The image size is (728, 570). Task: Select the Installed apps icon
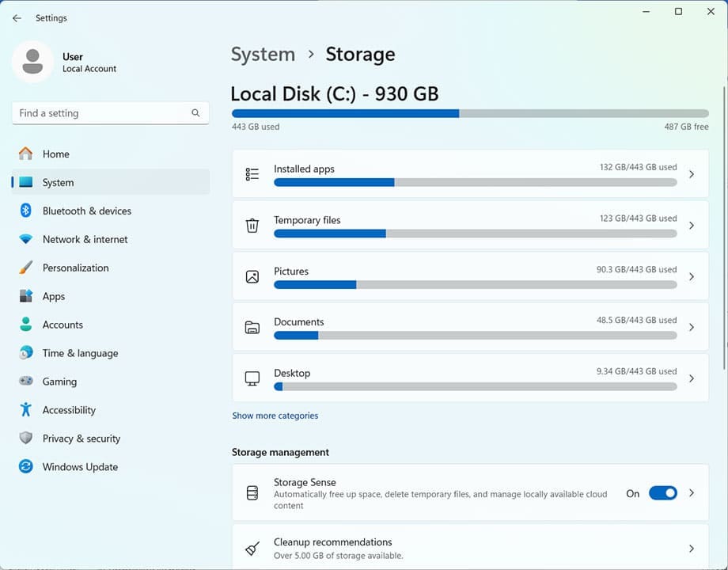252,173
